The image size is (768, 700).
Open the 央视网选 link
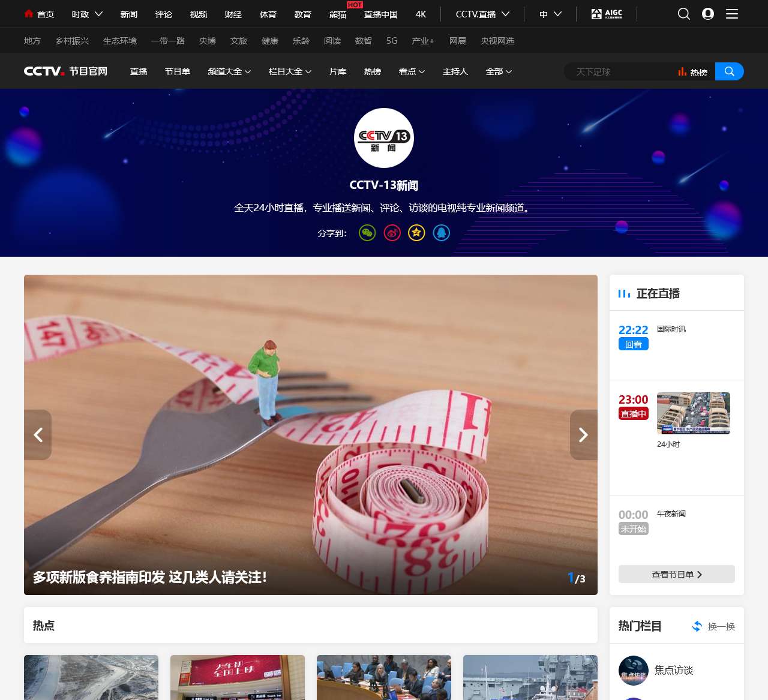[497, 41]
